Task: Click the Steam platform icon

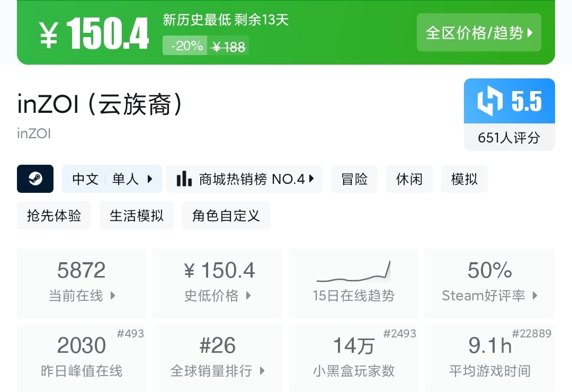Action: [x=35, y=179]
